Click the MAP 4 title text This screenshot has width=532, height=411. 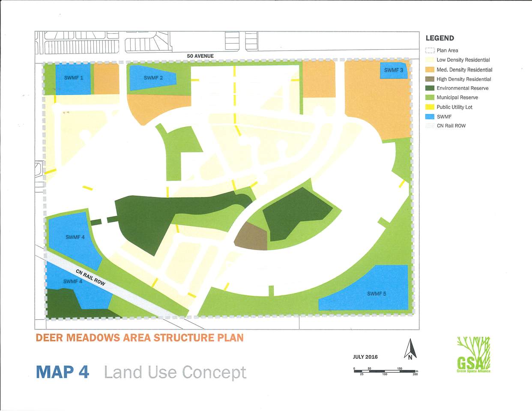tap(63, 372)
